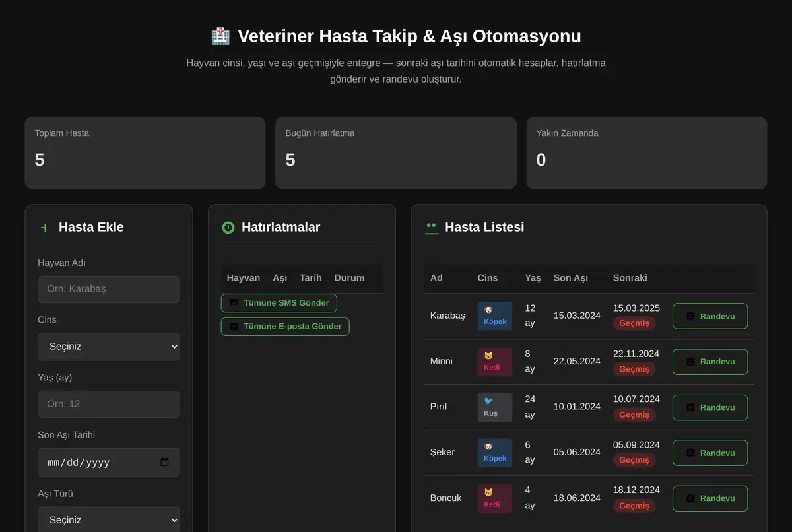
Task: Click the next date 10.07.2024
Action: pyautogui.click(x=636, y=399)
